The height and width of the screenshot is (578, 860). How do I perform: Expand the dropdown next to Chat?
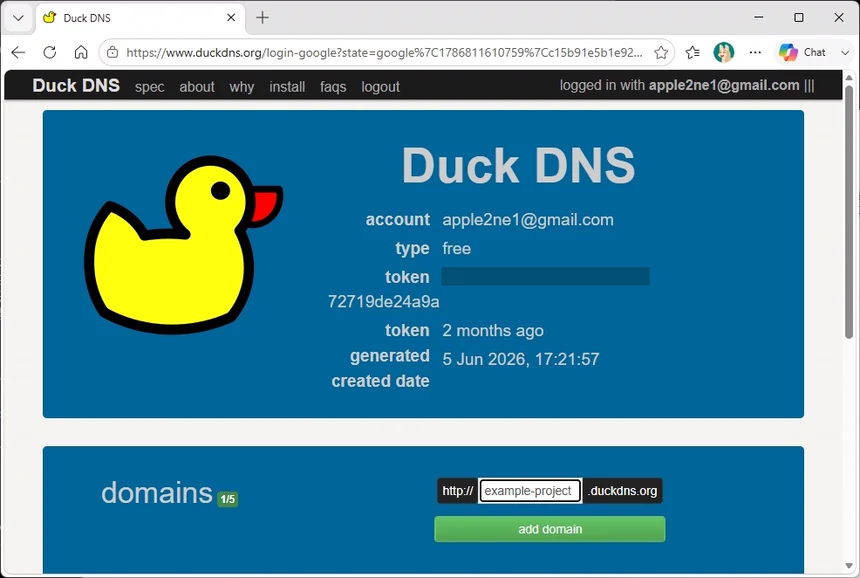point(845,53)
